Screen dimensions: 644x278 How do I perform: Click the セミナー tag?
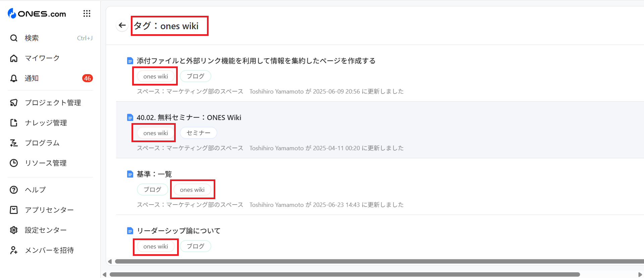[x=199, y=133]
